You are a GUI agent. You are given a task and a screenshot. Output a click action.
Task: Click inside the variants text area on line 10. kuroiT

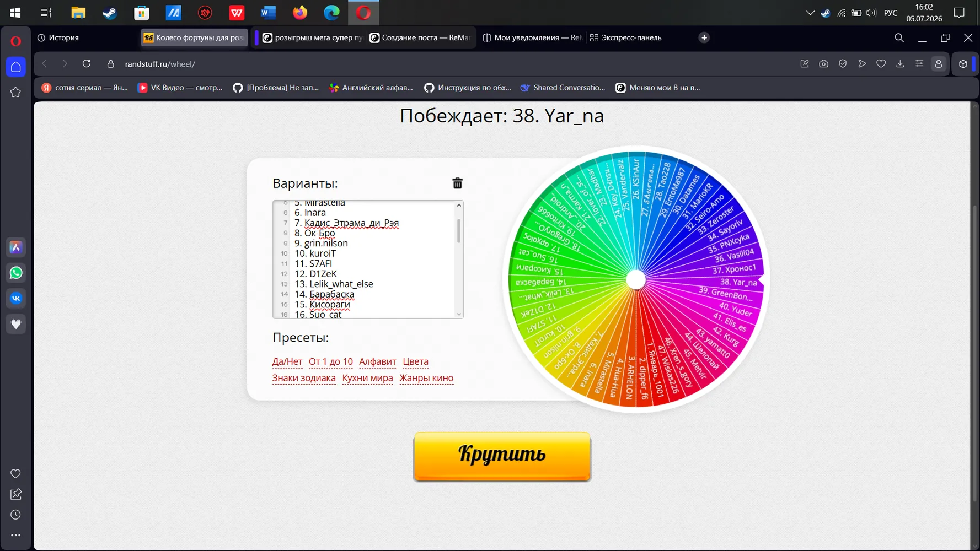coord(323,253)
